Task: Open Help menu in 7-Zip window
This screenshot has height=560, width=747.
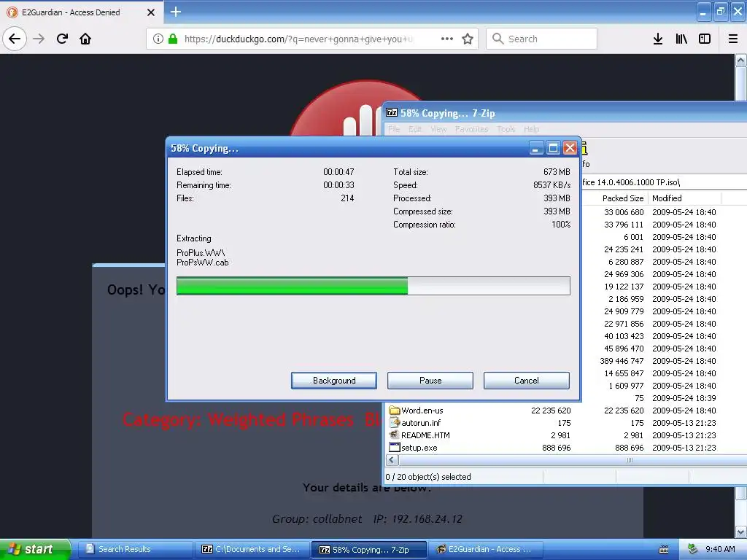Action: (x=531, y=129)
